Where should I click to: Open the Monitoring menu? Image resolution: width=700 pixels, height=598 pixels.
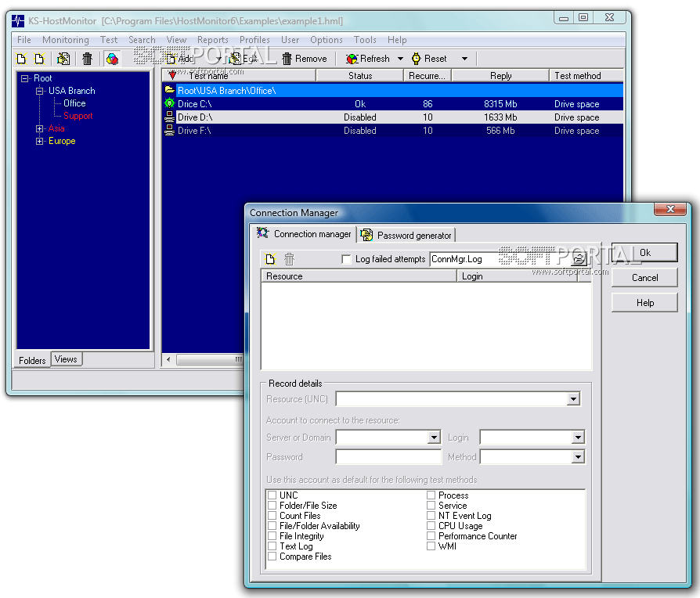(66, 40)
